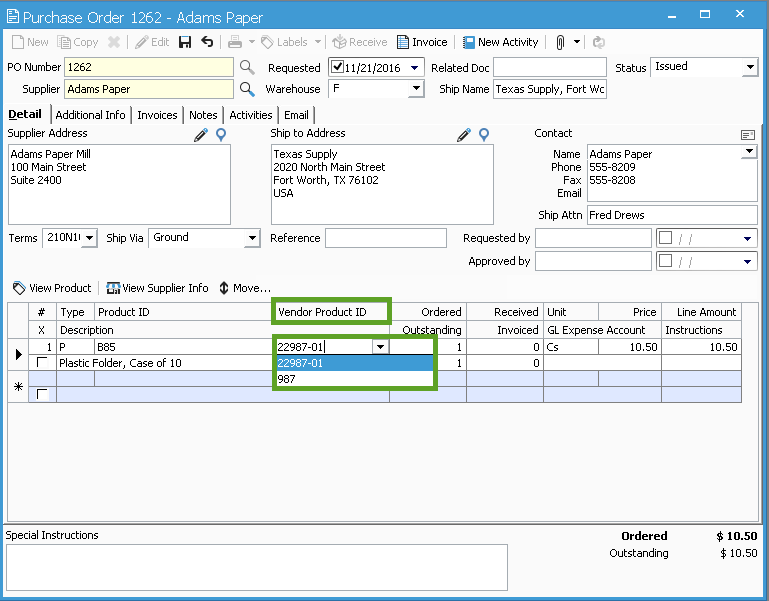Edit Supplier Address with pencil icon
Screen dimensions: 769x601
coord(201,134)
